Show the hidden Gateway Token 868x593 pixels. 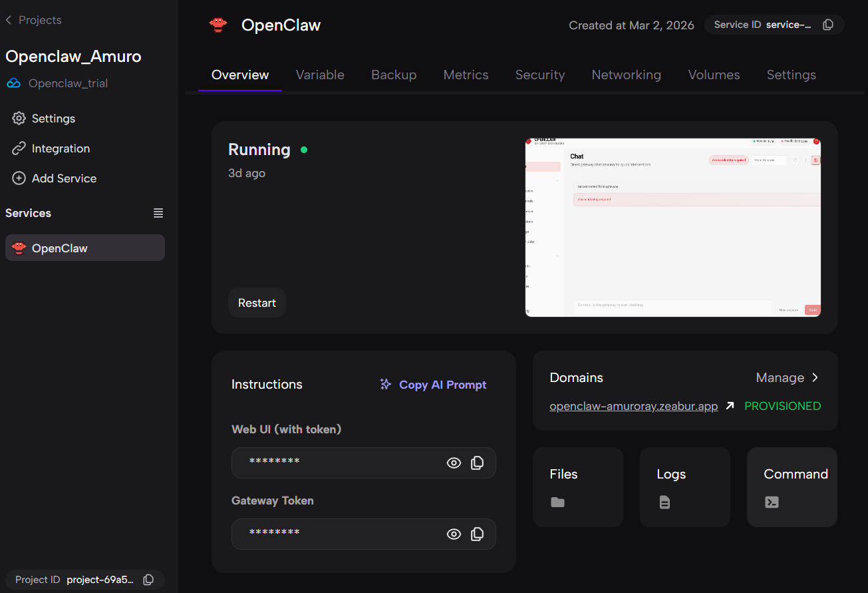[454, 534]
